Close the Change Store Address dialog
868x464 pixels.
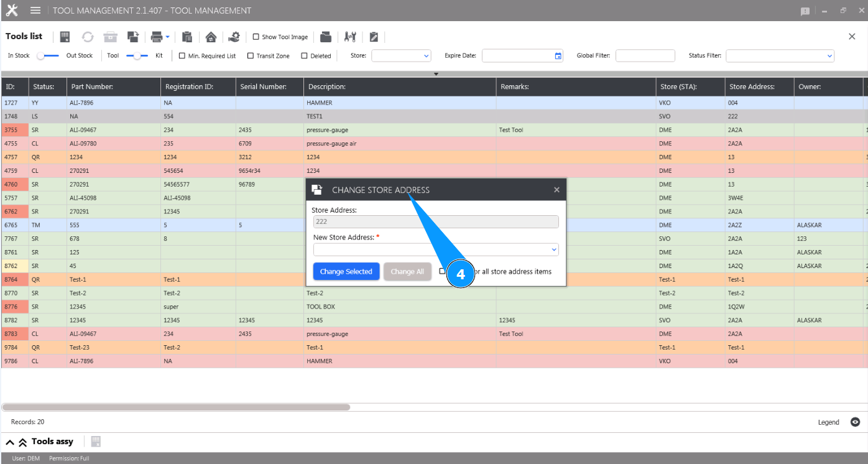point(556,190)
